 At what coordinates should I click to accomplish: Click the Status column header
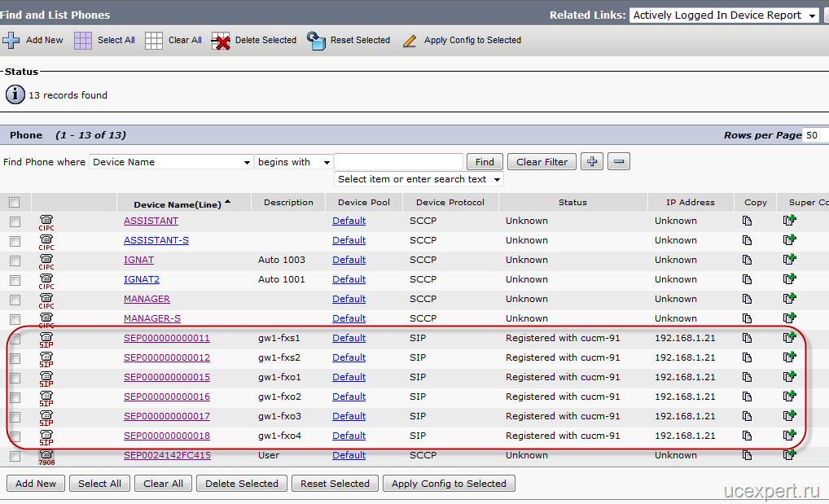tap(572, 203)
